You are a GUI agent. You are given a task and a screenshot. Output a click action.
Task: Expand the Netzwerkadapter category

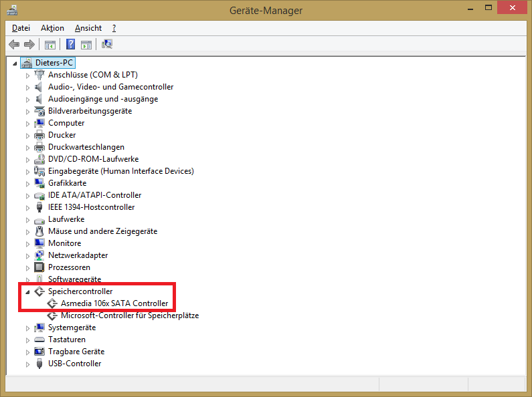point(28,255)
